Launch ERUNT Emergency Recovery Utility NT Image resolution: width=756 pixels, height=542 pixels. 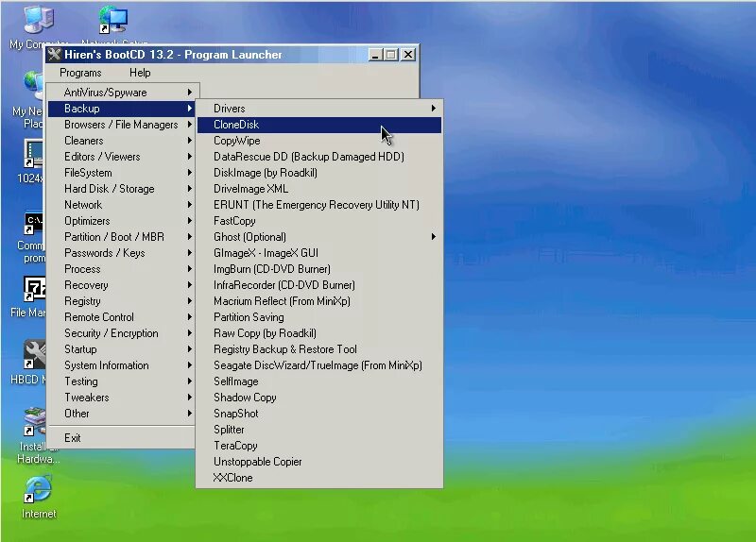pyautogui.click(x=319, y=205)
